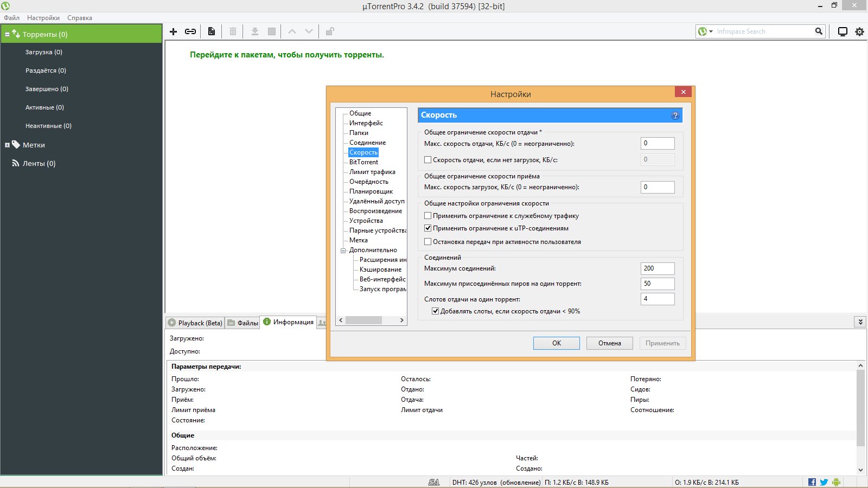
Task: Close the Настройки dialog with red X
Action: coord(684,92)
